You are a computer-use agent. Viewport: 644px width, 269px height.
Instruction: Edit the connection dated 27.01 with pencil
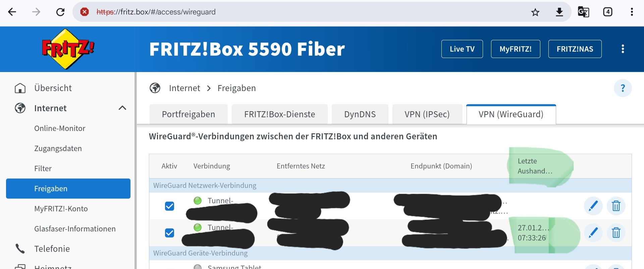pyautogui.click(x=593, y=232)
